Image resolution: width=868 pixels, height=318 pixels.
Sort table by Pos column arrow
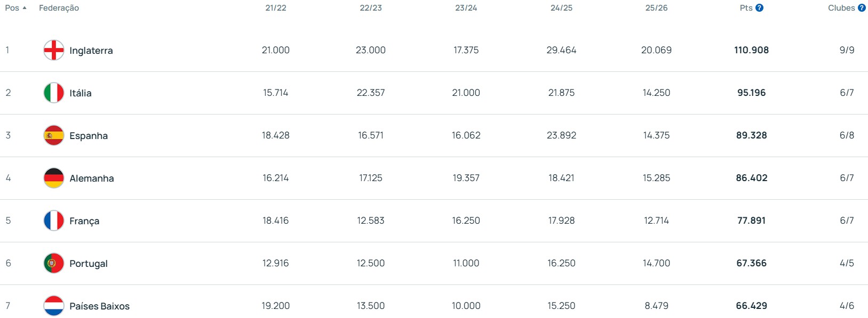click(x=25, y=8)
